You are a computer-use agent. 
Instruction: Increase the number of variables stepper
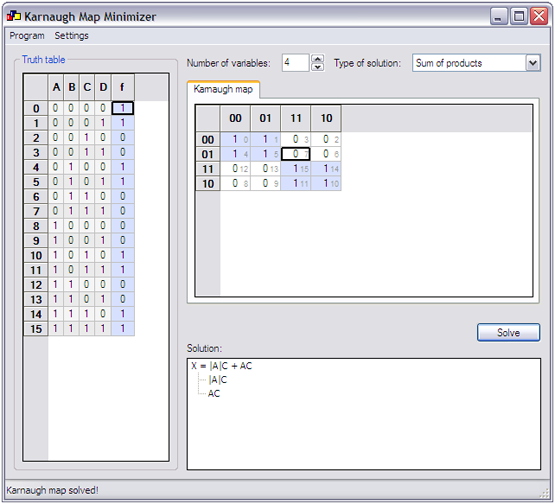(x=317, y=58)
